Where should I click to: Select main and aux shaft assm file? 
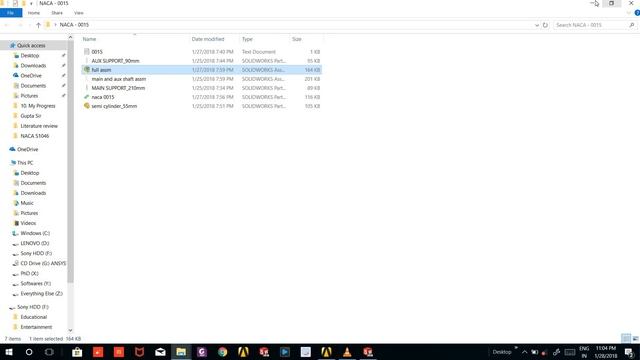(202, 79)
